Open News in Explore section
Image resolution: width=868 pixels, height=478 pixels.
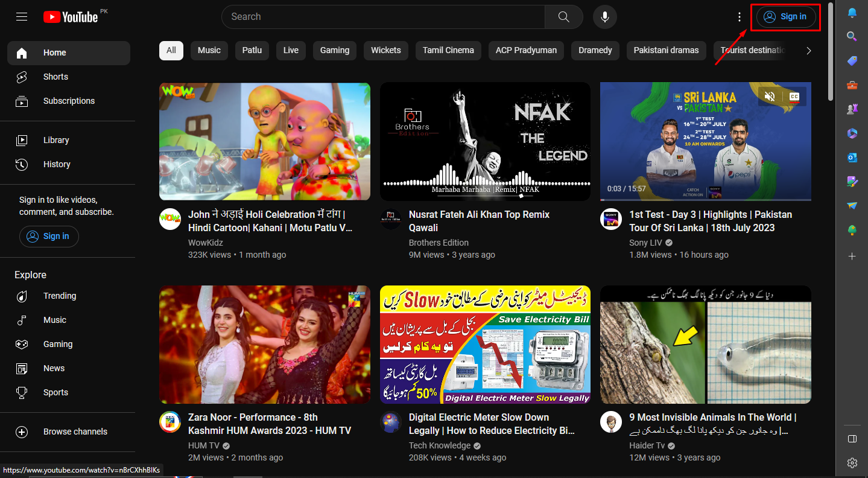click(69, 368)
